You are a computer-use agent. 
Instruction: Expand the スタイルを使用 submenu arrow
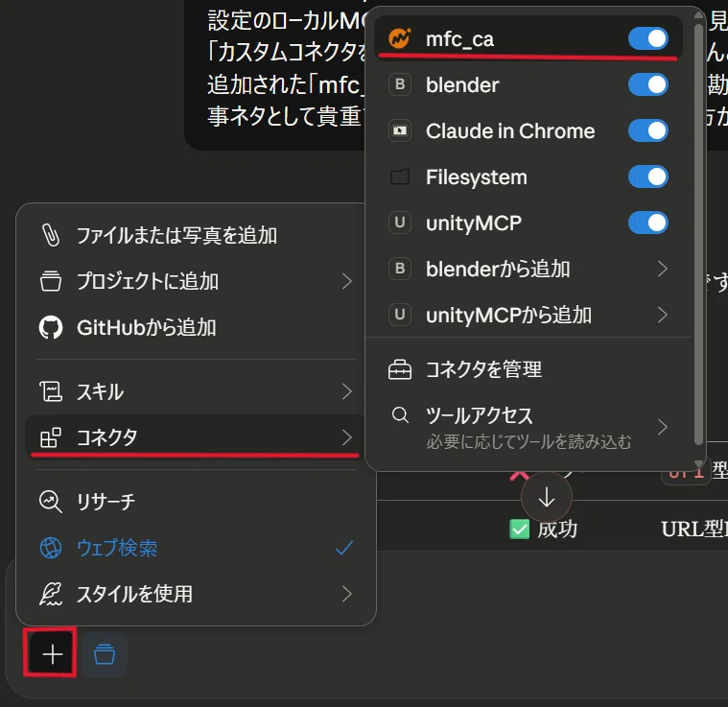347,594
